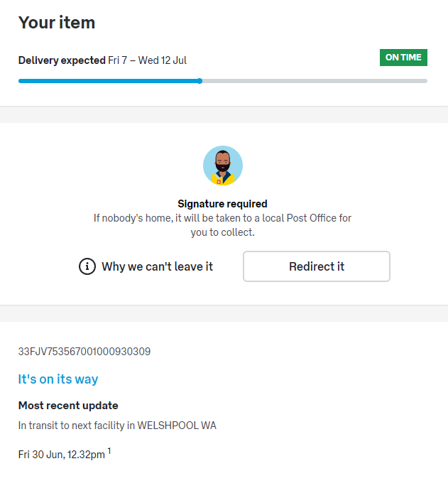Click the Fri 7 – Wed 12 Jul date range
Image resolution: width=448 pixels, height=493 pixels.
tap(148, 60)
